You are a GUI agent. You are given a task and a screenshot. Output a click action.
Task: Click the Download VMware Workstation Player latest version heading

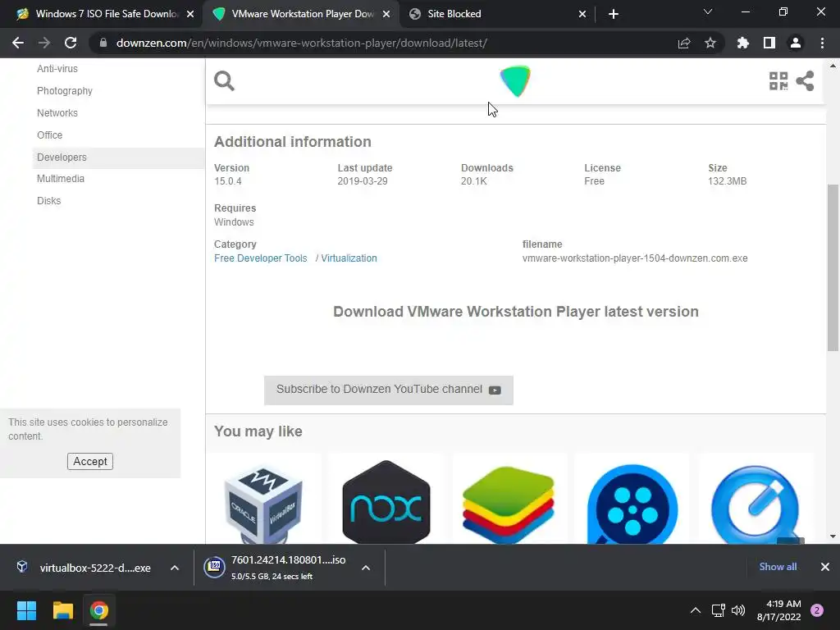click(x=516, y=312)
